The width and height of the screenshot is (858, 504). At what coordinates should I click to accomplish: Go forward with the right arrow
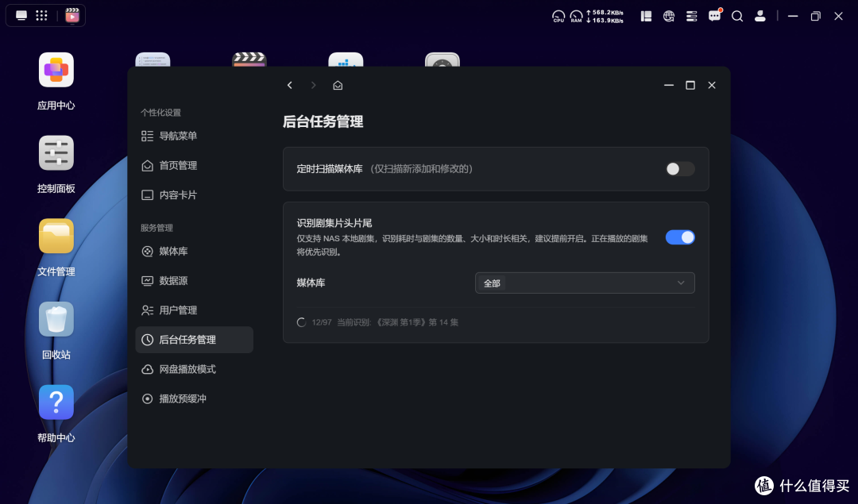pyautogui.click(x=314, y=85)
